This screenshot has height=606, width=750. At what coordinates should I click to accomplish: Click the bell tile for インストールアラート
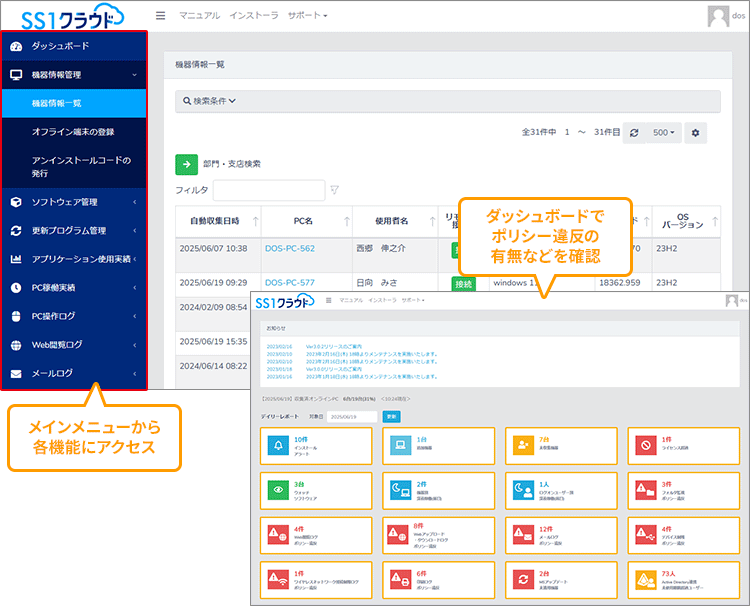(277, 445)
